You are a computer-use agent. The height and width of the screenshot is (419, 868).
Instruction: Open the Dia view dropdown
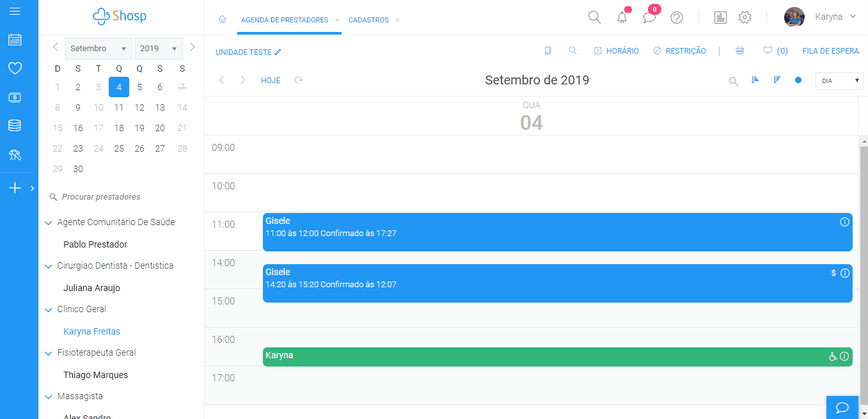tap(839, 81)
